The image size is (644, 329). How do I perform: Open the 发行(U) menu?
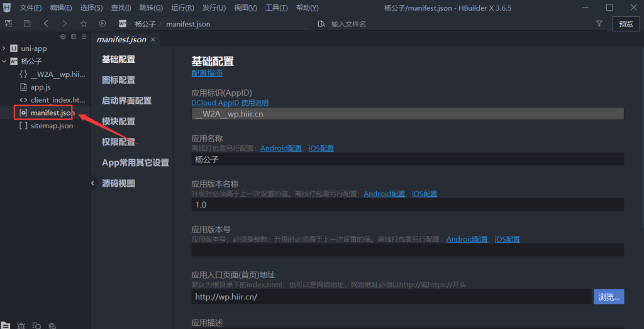click(214, 8)
